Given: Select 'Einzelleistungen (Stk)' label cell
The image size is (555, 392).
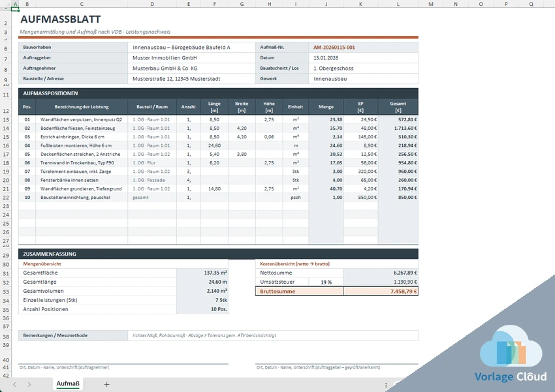Looking at the screenshot, I should pyautogui.click(x=97, y=300).
